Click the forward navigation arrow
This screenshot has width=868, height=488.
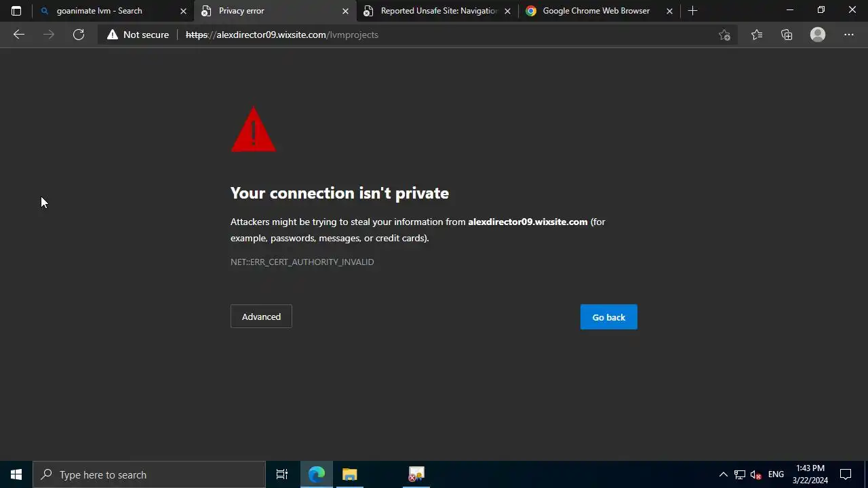(49, 35)
